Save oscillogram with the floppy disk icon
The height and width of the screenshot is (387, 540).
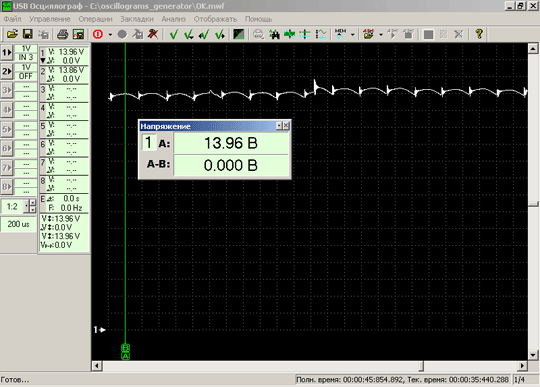pos(28,34)
